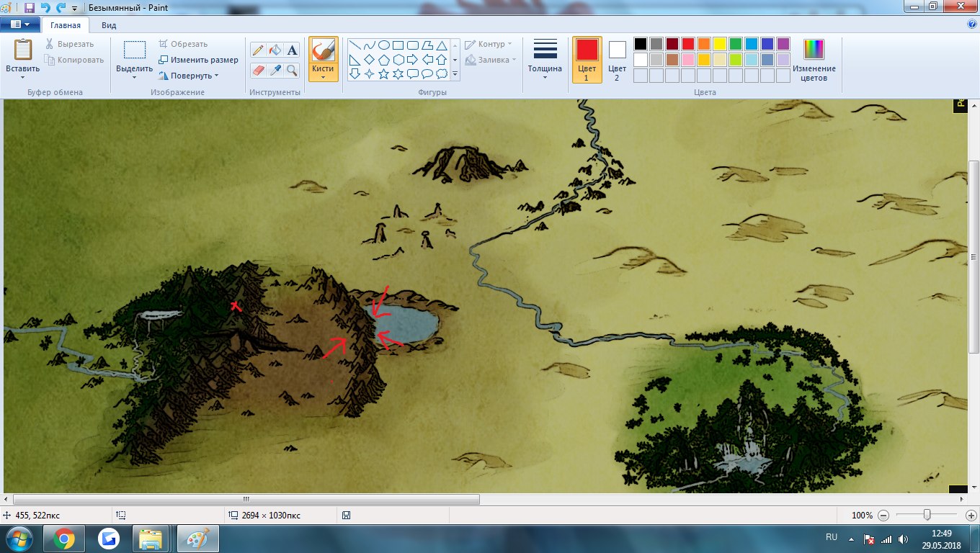Select the Eraser tool
Image resolution: width=980 pixels, height=553 pixels.
point(258,70)
